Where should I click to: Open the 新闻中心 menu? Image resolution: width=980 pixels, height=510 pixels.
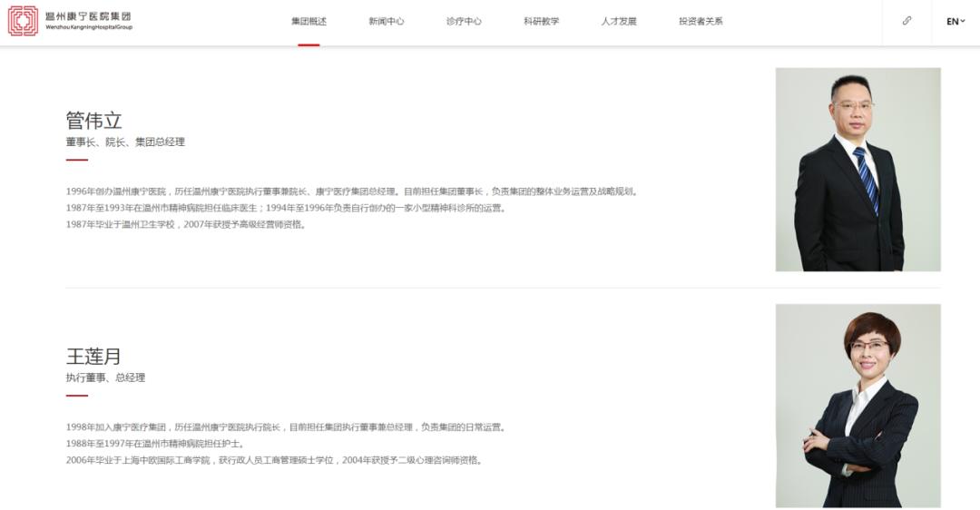(x=387, y=21)
